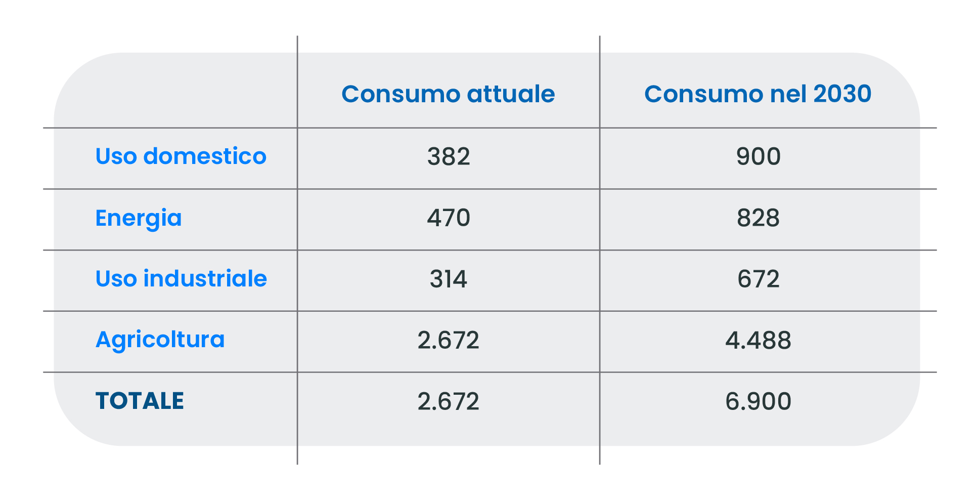Click the value 4.488 for Agricoltura 2030
980x500 pixels.
coord(758,340)
